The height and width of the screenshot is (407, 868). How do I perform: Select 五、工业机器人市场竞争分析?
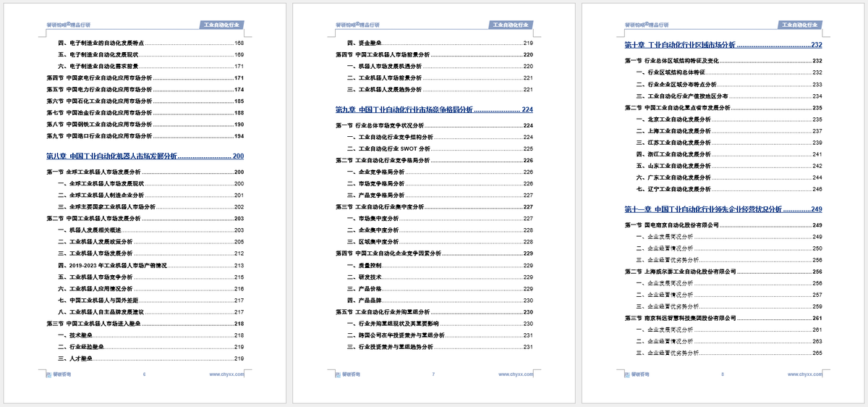coord(150,277)
